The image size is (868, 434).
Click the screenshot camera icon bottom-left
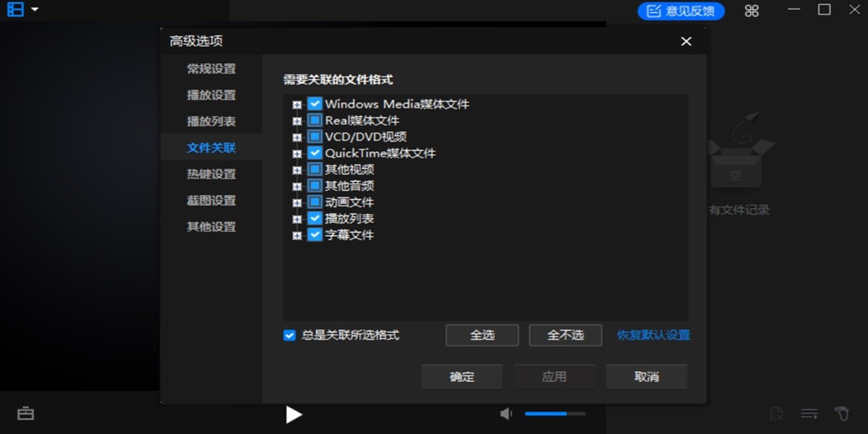[x=26, y=413]
